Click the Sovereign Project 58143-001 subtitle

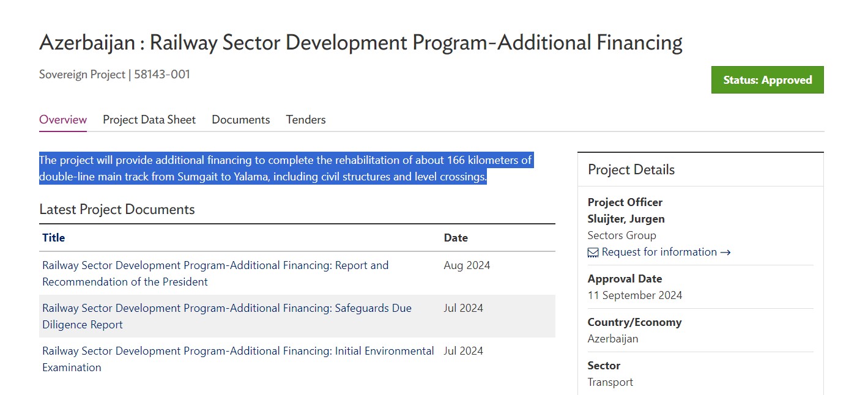(114, 75)
